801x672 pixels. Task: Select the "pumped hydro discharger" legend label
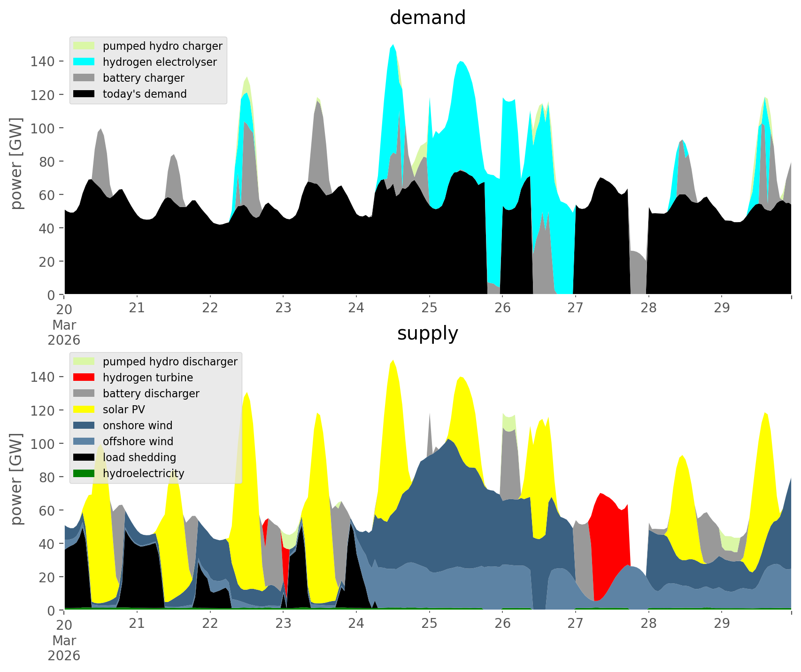click(170, 362)
